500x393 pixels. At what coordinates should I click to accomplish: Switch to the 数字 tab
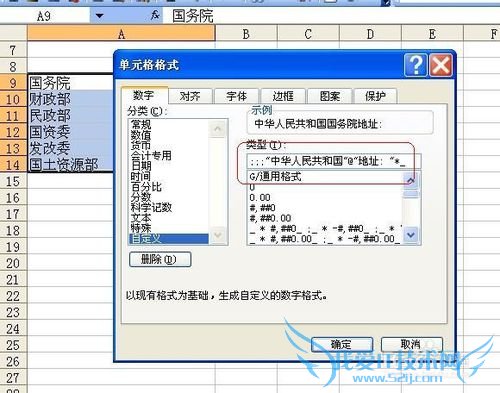[144, 96]
